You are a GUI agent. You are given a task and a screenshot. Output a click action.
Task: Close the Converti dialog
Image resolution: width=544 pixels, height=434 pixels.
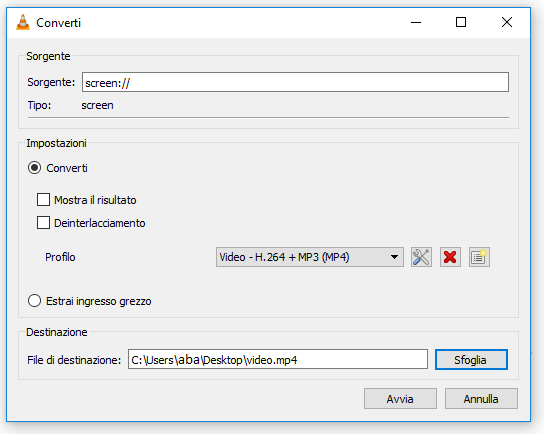(x=507, y=23)
